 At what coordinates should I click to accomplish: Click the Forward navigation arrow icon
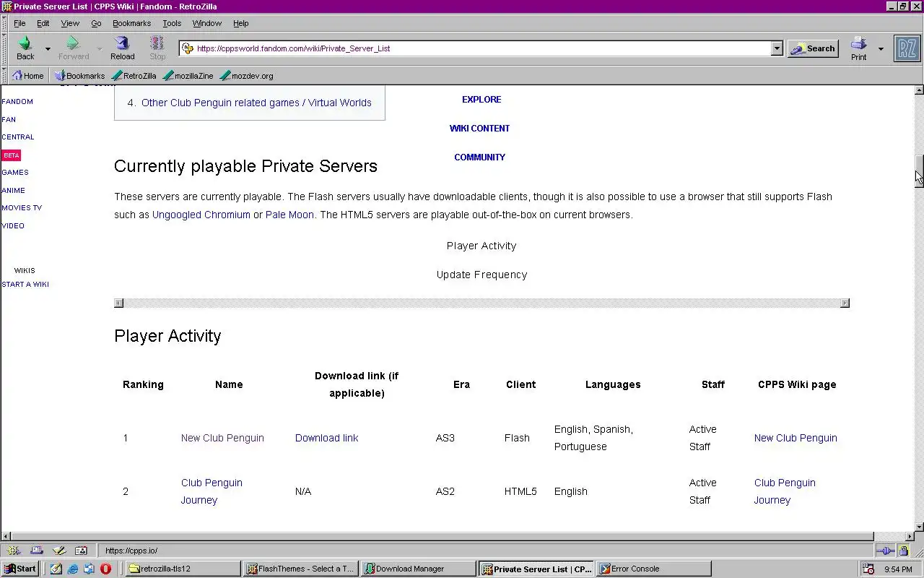[73, 43]
